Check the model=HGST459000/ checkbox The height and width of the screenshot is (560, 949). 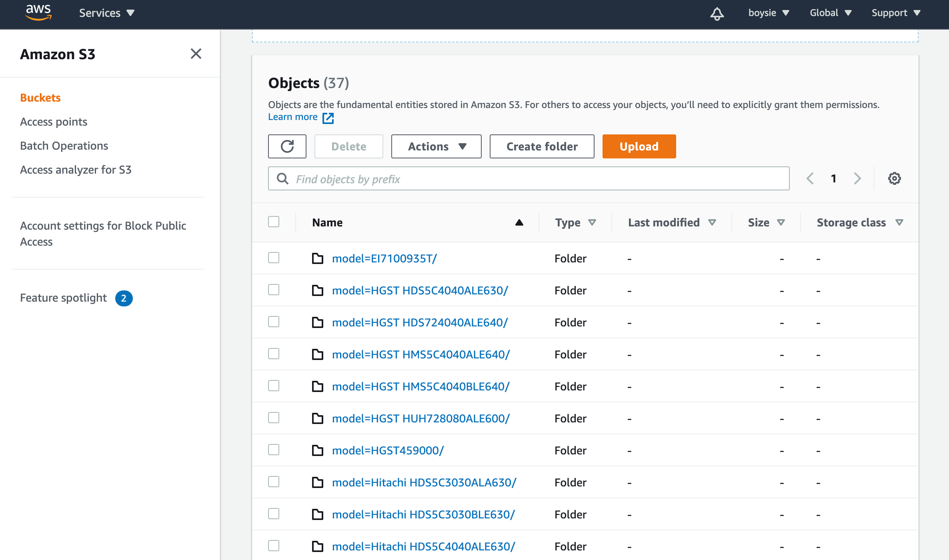274,450
